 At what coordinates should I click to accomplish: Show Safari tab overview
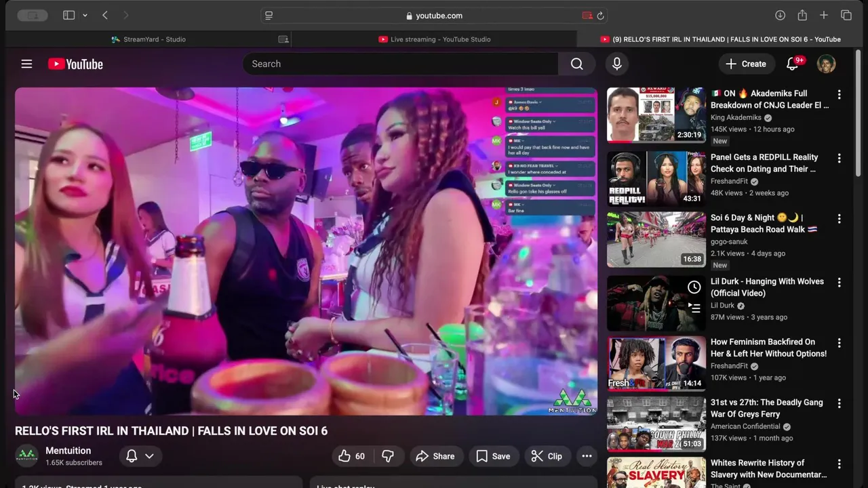(846, 16)
